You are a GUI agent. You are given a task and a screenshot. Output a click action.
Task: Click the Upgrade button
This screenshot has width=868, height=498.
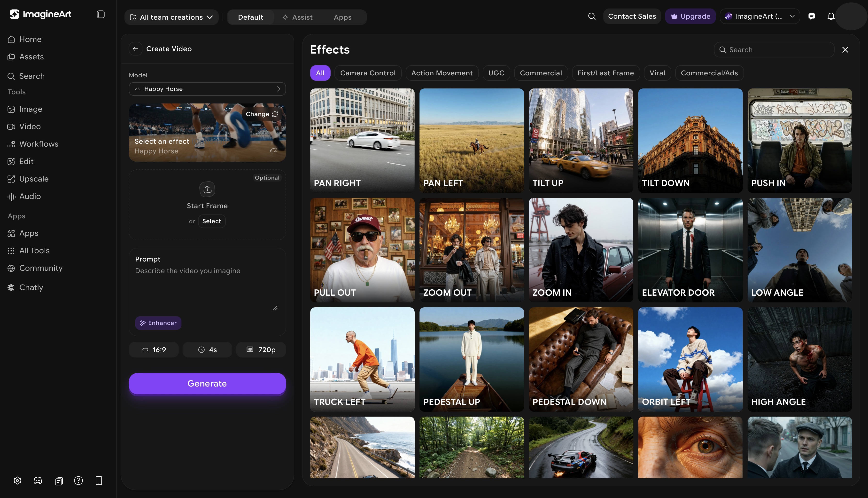690,16
